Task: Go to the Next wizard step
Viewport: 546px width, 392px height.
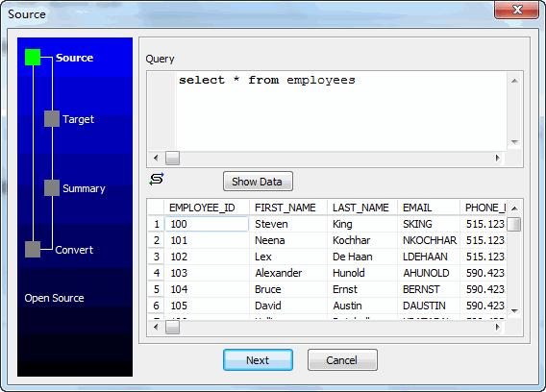Action: 258,360
